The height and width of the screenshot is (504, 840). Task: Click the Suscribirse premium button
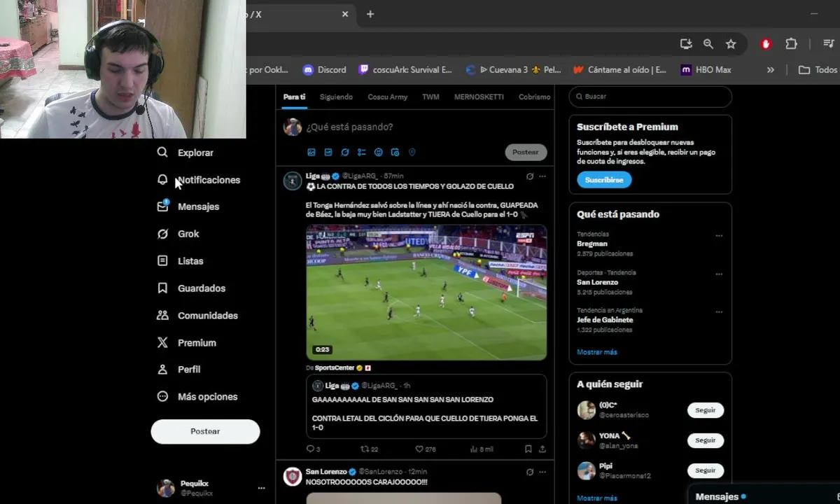click(x=604, y=180)
